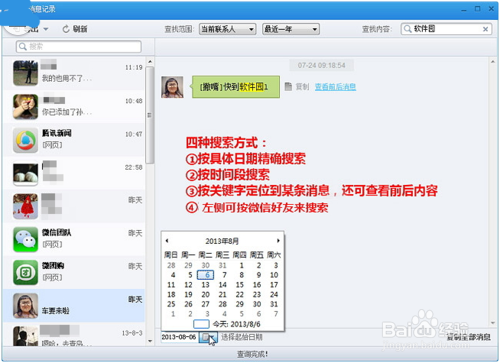Open the 最近一年 time range dropdown

(291, 29)
